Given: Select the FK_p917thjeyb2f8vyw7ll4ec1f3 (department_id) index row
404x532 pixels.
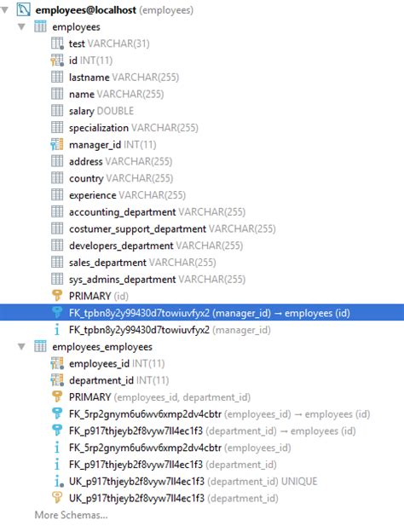Looking at the screenshot, I should click(x=173, y=465).
